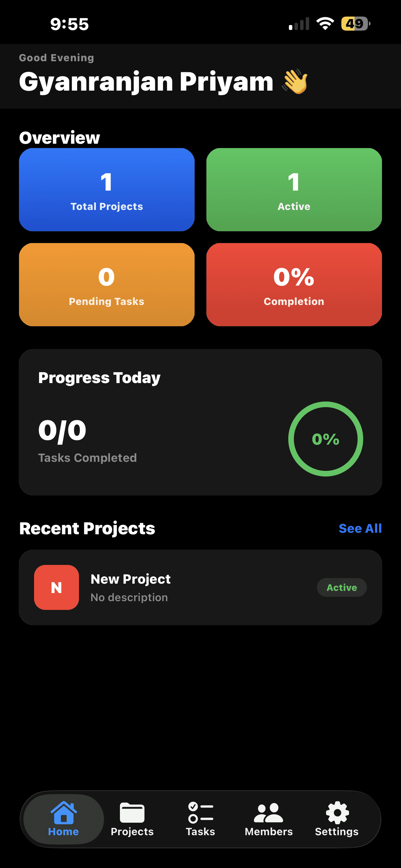Screen dimensions: 401x868
Task: Open the Projects folder icon
Action: pos(132,813)
